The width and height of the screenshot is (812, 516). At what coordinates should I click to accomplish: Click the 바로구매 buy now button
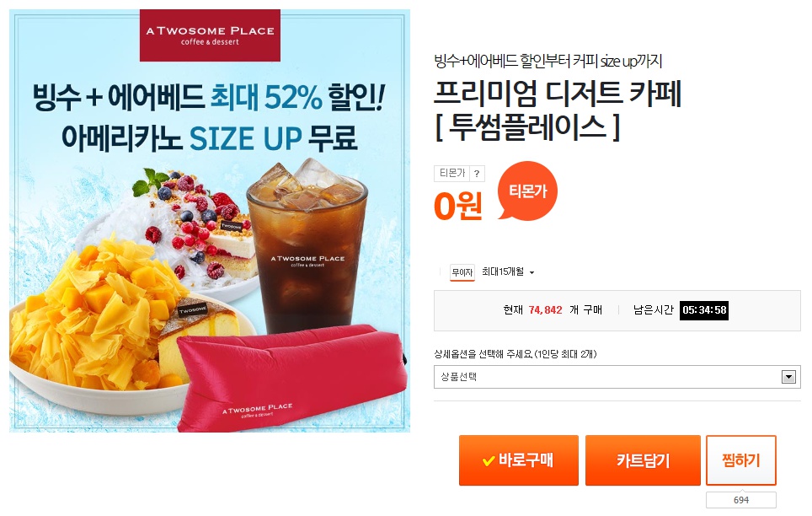pyautogui.click(x=518, y=460)
